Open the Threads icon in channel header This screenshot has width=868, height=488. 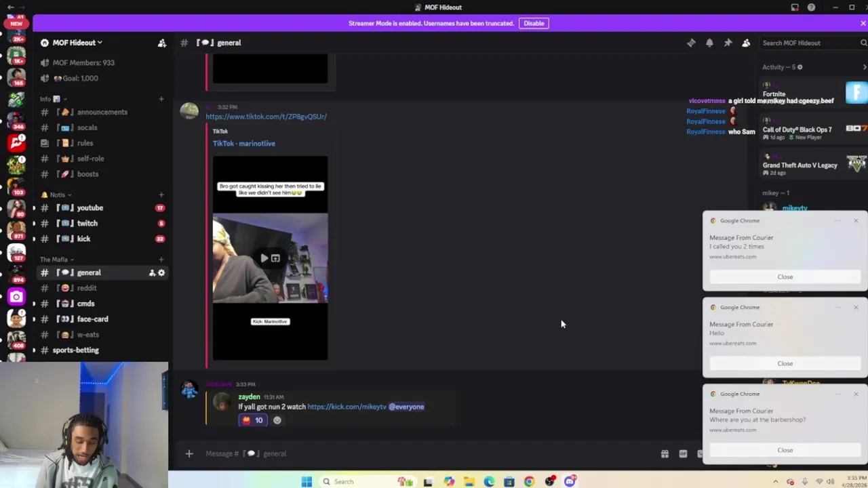(691, 43)
